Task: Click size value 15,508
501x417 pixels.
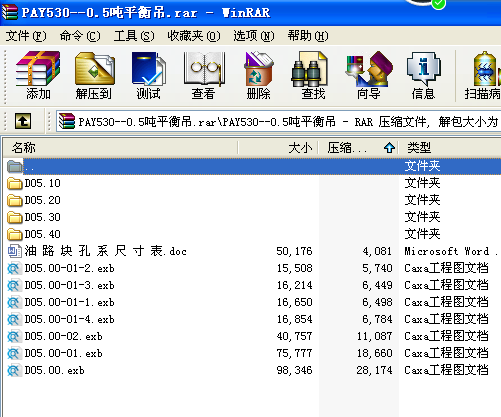Action: click(x=294, y=268)
